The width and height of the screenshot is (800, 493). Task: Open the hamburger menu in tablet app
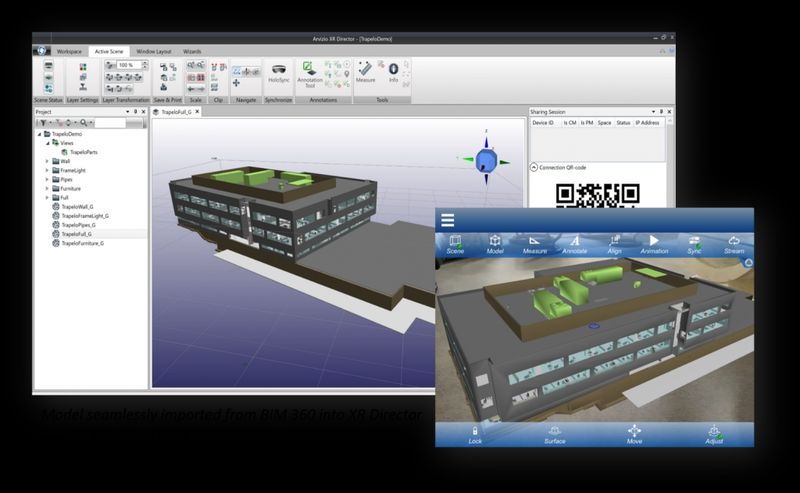[x=448, y=220]
